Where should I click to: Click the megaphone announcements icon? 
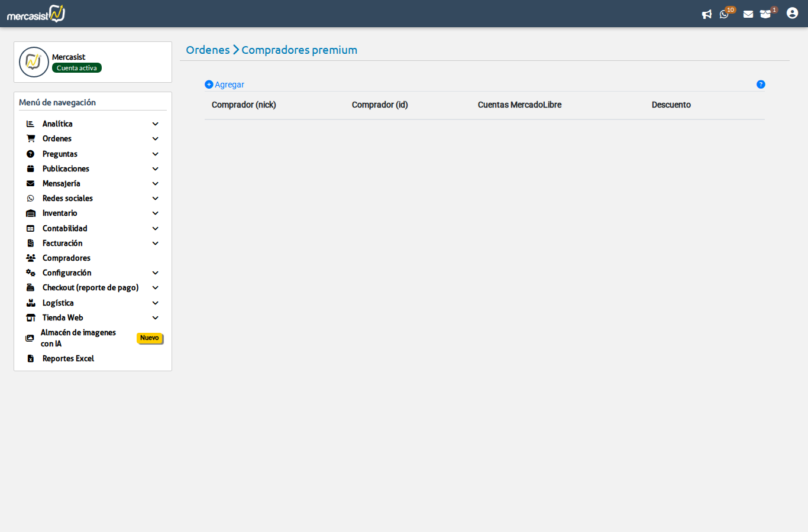click(x=707, y=14)
